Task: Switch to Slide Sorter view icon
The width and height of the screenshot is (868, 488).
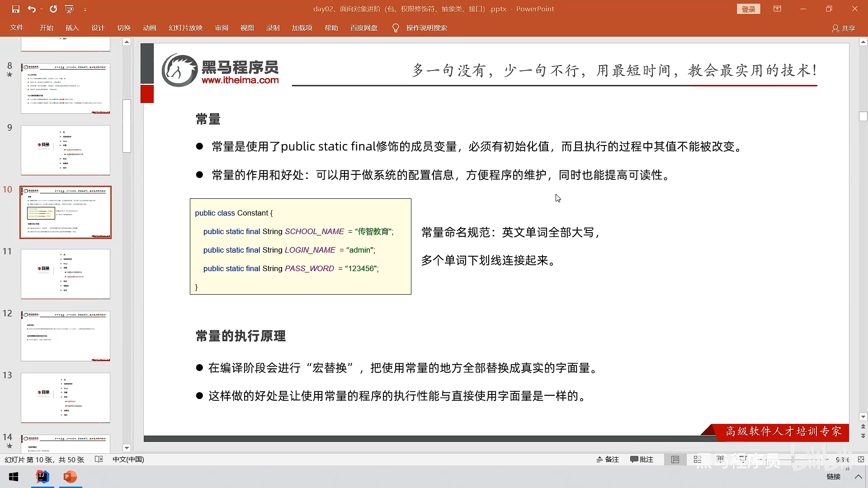Action: (x=698, y=460)
